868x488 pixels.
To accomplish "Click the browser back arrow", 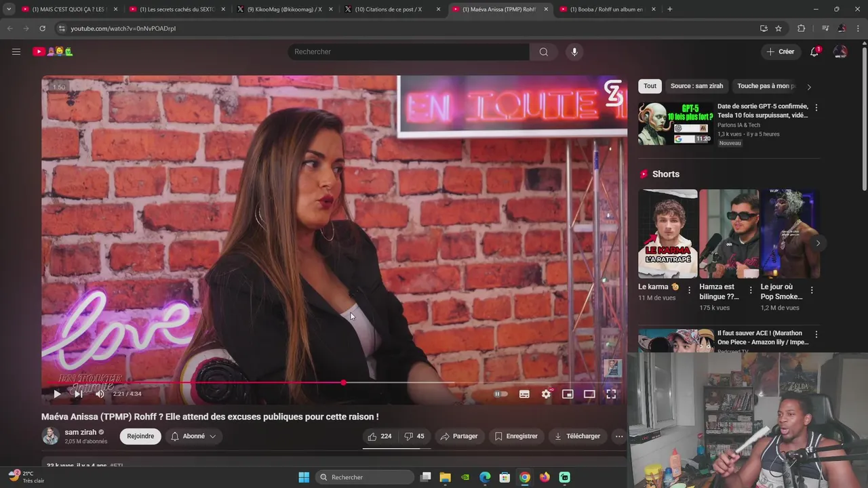I will click(x=9, y=28).
